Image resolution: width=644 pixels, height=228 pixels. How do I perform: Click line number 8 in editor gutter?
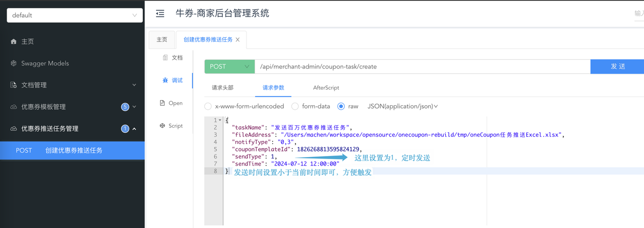(215, 171)
